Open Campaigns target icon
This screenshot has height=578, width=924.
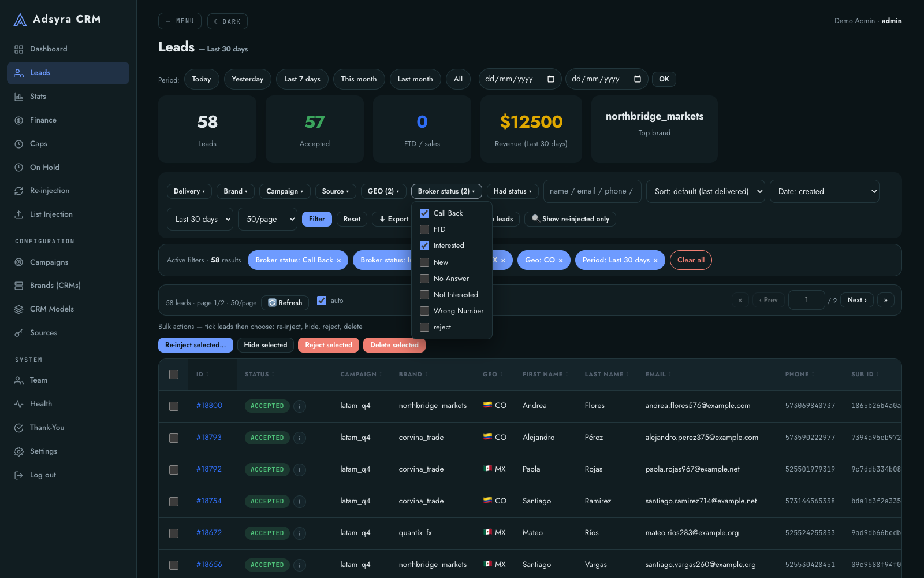point(18,262)
